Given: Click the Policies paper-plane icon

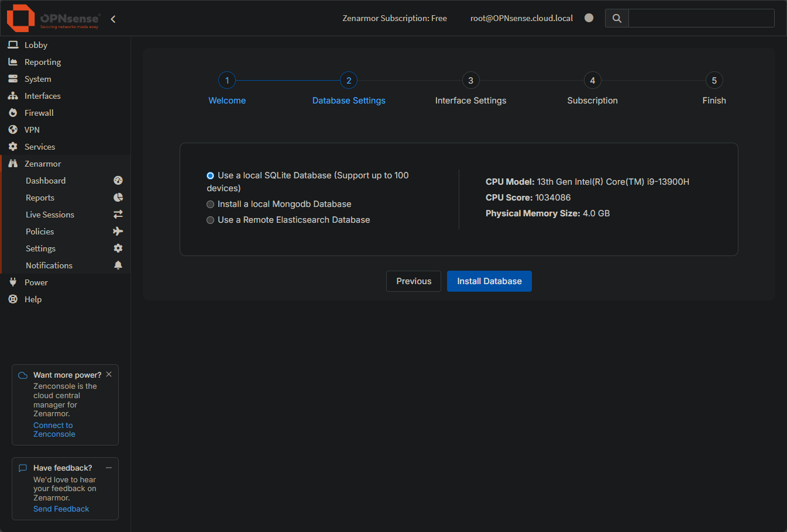Looking at the screenshot, I should click(x=118, y=231).
